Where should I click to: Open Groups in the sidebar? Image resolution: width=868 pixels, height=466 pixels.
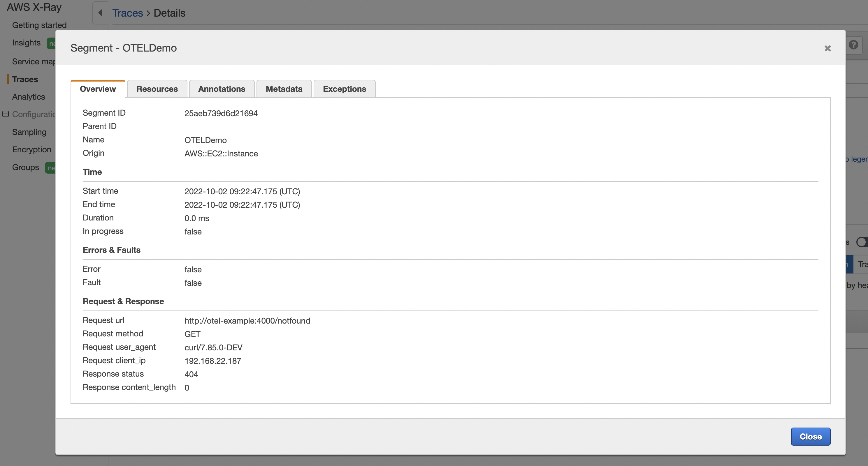(26, 167)
